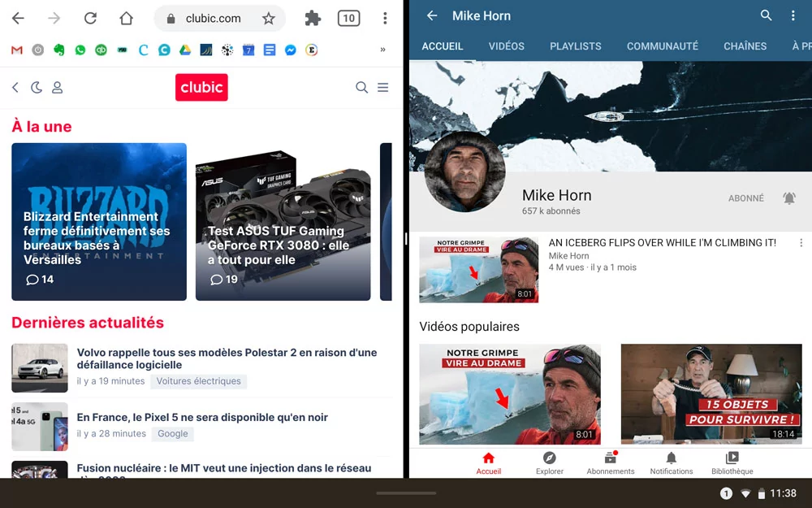Click the red Clubic logo
Screen dimensions: 812x508
(201, 87)
